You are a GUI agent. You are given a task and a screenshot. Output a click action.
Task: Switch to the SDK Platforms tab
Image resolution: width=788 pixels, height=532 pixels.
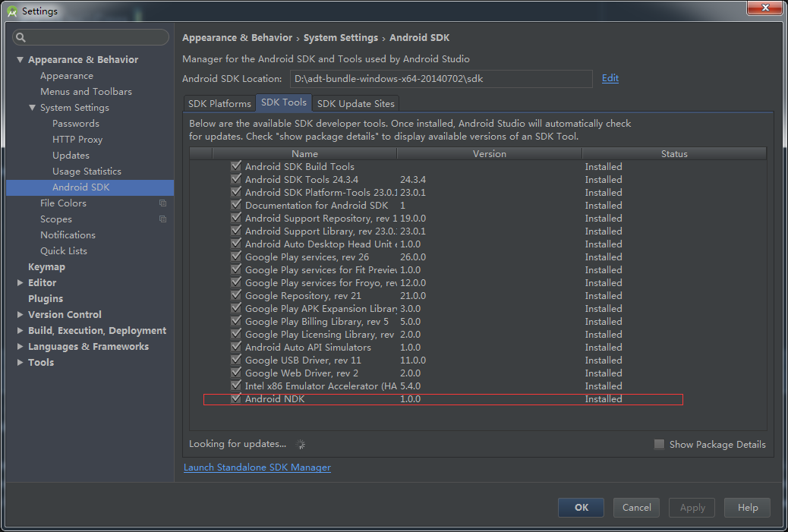219,103
